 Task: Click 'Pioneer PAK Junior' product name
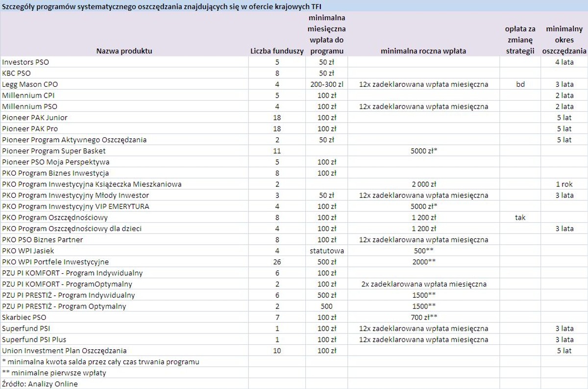pos(35,118)
